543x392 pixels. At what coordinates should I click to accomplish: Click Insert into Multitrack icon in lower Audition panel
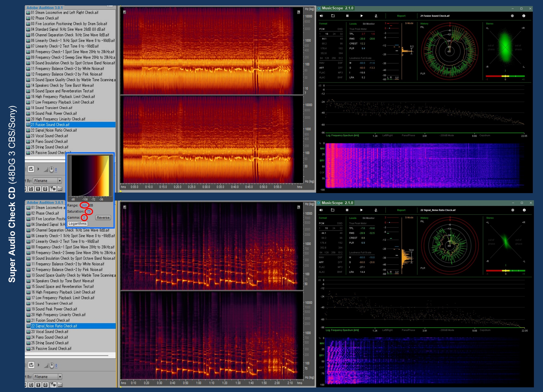[31, 365]
